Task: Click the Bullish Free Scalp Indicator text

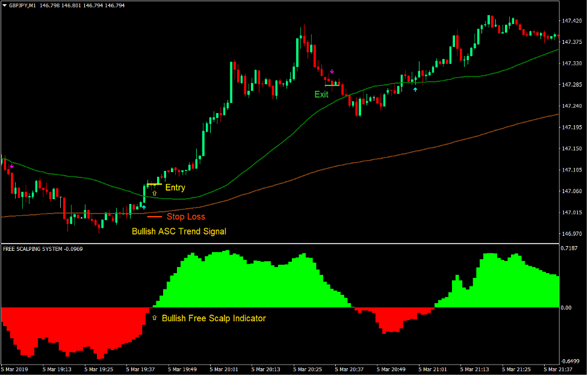Action: (x=214, y=318)
